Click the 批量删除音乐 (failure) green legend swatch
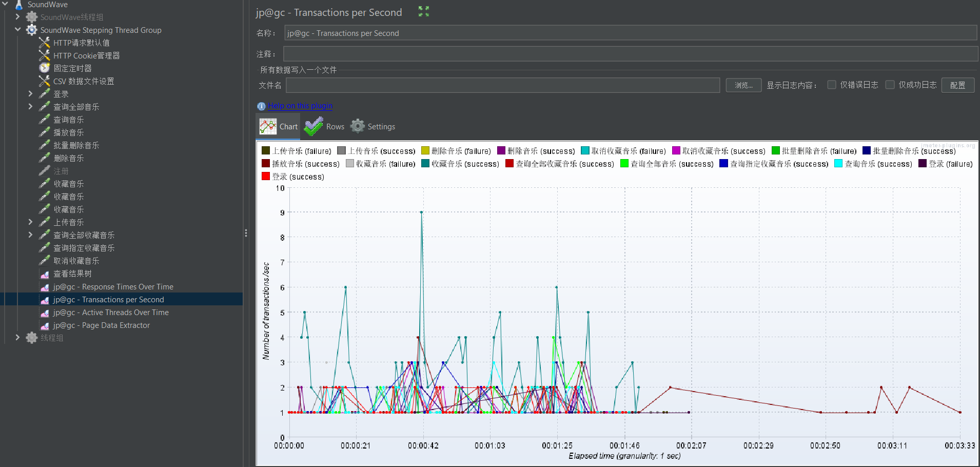 pyautogui.click(x=776, y=150)
